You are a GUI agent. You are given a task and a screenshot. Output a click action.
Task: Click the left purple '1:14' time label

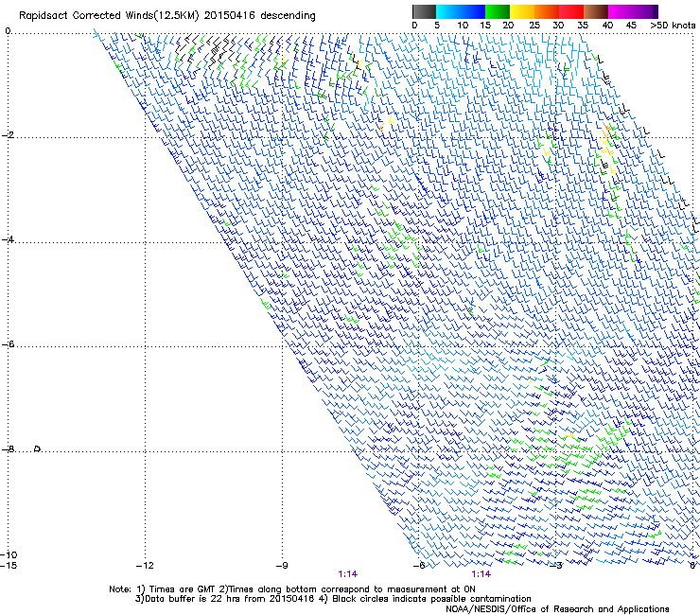pyautogui.click(x=348, y=574)
